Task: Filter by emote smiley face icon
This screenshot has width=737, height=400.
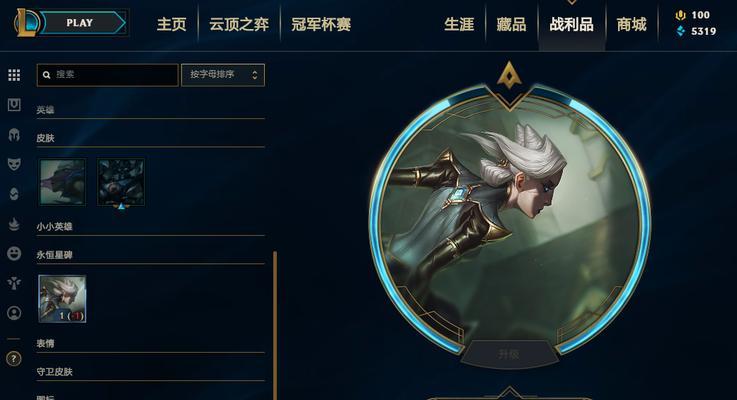Action: [x=14, y=253]
